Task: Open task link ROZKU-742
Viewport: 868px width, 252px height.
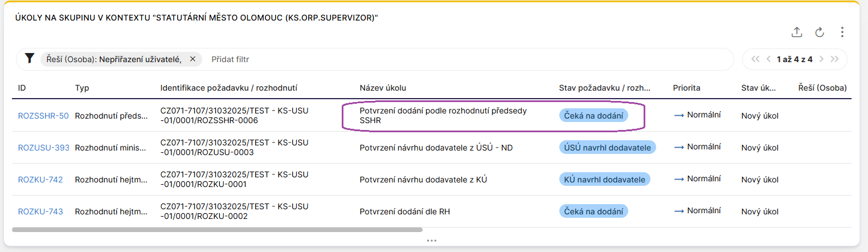Action: pos(40,180)
